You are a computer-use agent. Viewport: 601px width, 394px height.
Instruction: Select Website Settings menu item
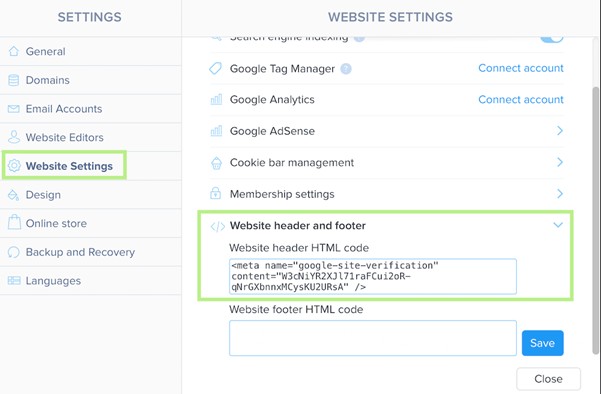click(91, 166)
